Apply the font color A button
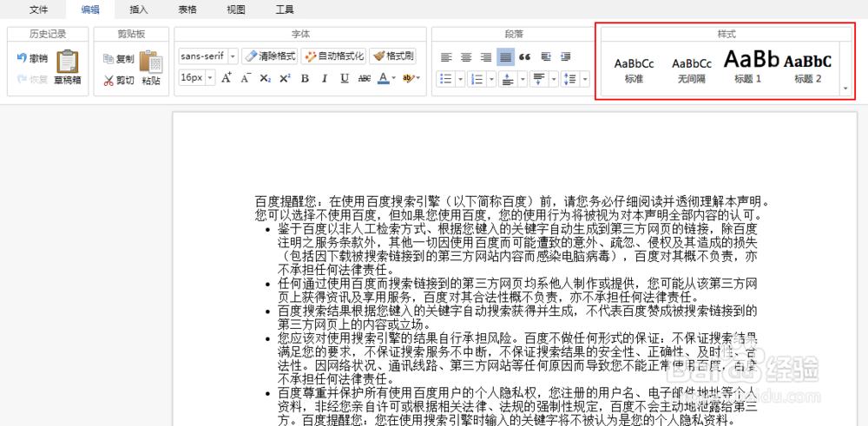Screen dimensions: 868x426 click(x=383, y=78)
